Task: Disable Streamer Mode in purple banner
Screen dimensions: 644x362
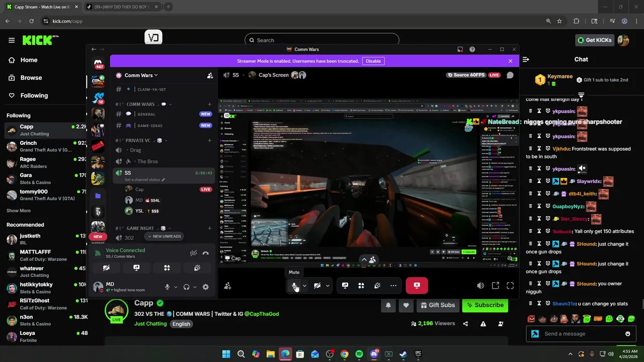Action: pyautogui.click(x=373, y=61)
